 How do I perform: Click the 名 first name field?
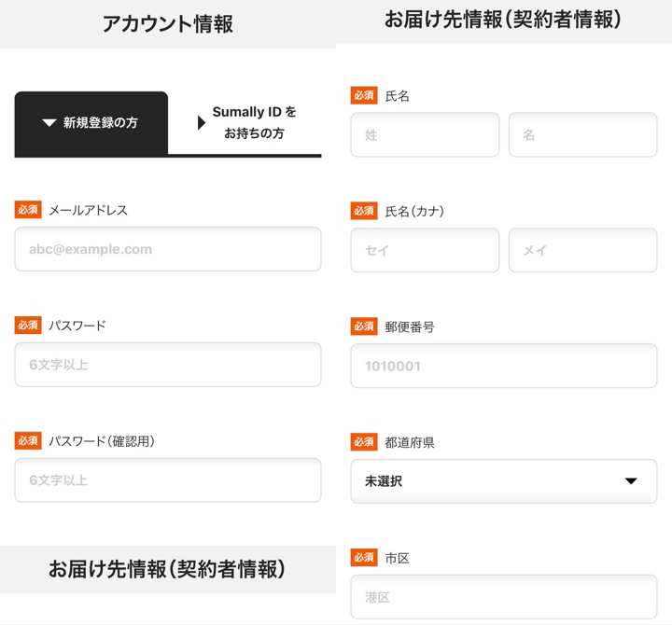(x=582, y=135)
